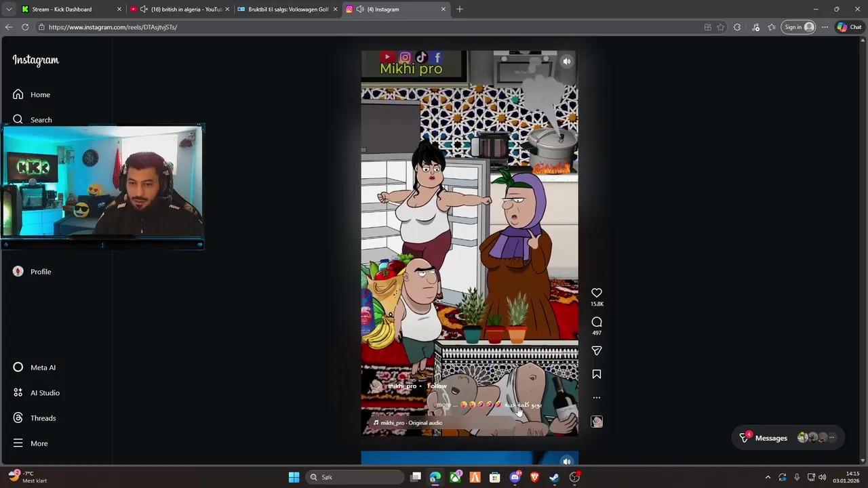
Task: Share the reel via the paper plane icon
Action: click(x=597, y=350)
